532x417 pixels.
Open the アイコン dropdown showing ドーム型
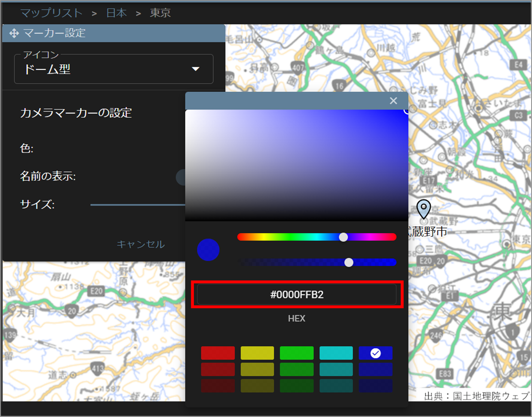[114, 69]
